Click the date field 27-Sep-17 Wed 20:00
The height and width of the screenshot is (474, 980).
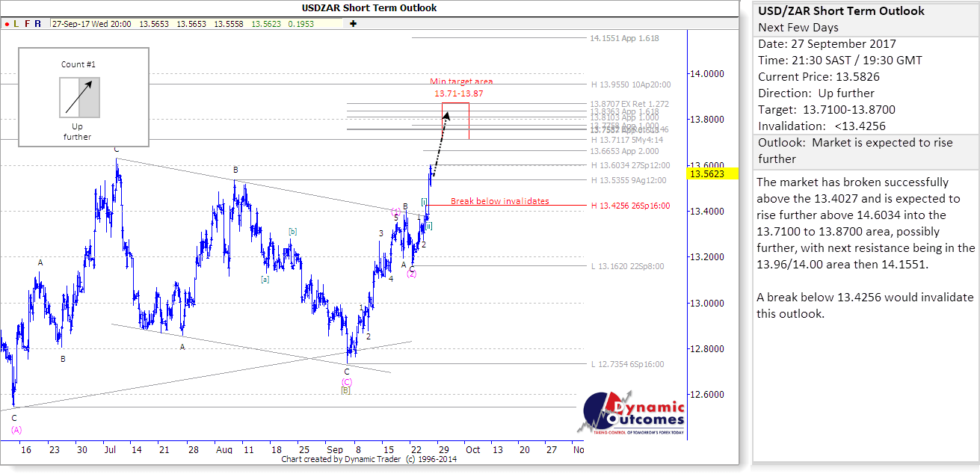pyautogui.click(x=93, y=24)
